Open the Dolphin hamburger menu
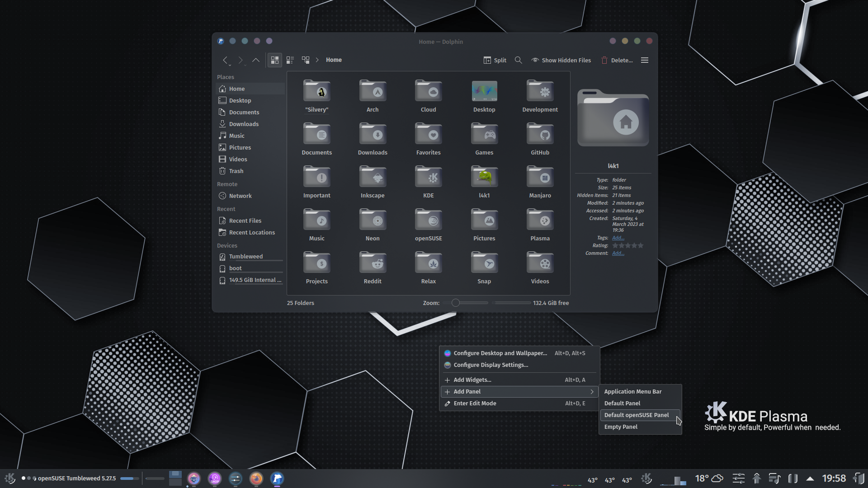868x488 pixels. click(645, 60)
